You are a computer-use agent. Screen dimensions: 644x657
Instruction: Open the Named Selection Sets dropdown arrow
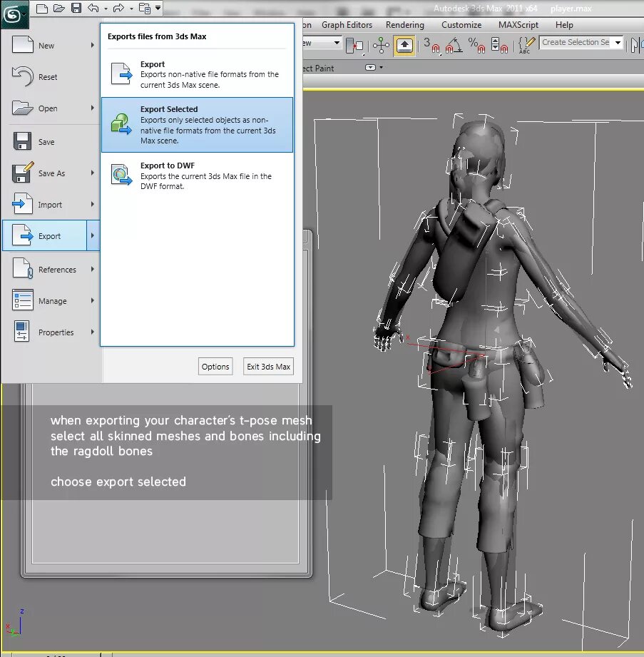tap(618, 42)
